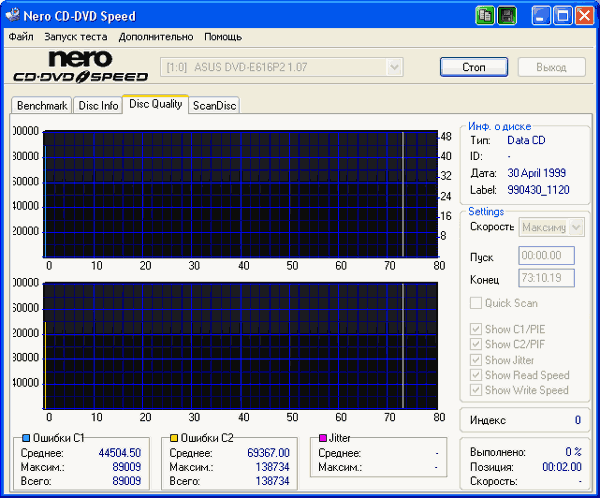Toggle the Show C2/PIF checkbox

click(x=476, y=344)
